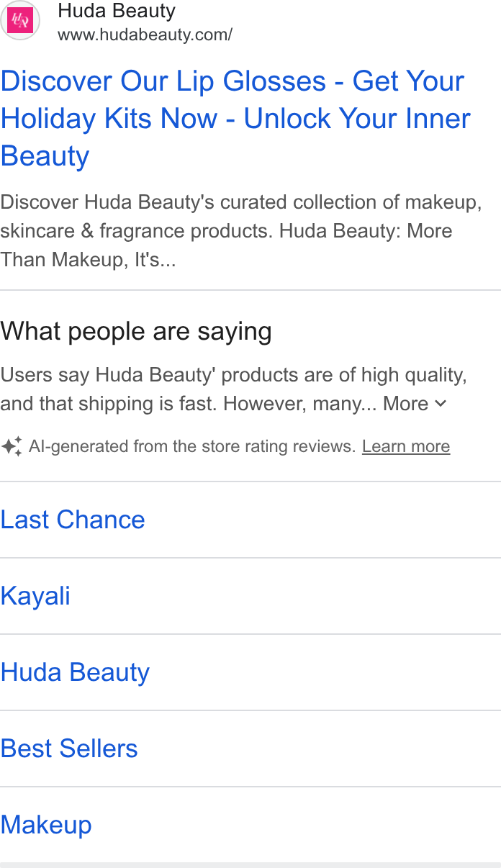Click the chevron arrow beside More

(x=441, y=404)
